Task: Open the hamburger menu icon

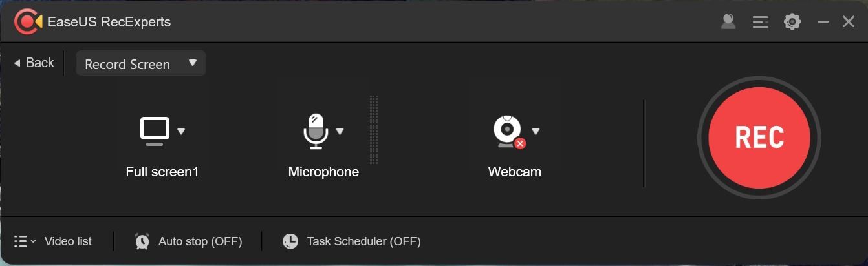Action: tap(760, 22)
